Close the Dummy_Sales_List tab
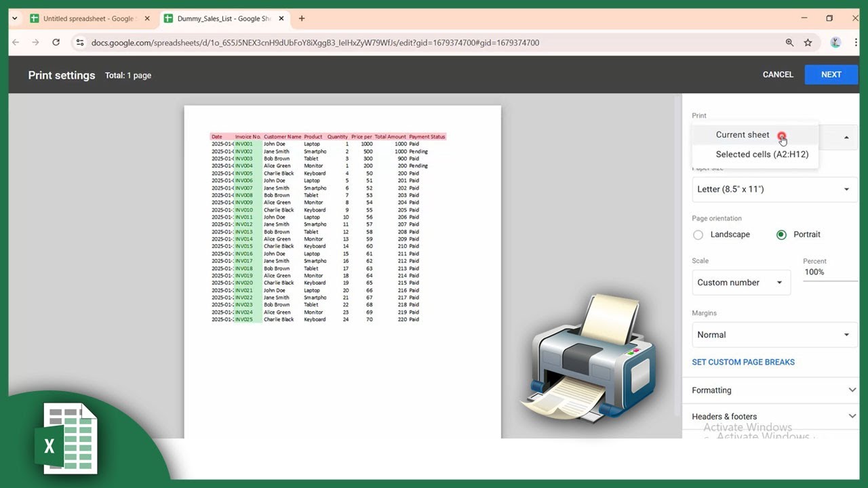 (x=281, y=18)
